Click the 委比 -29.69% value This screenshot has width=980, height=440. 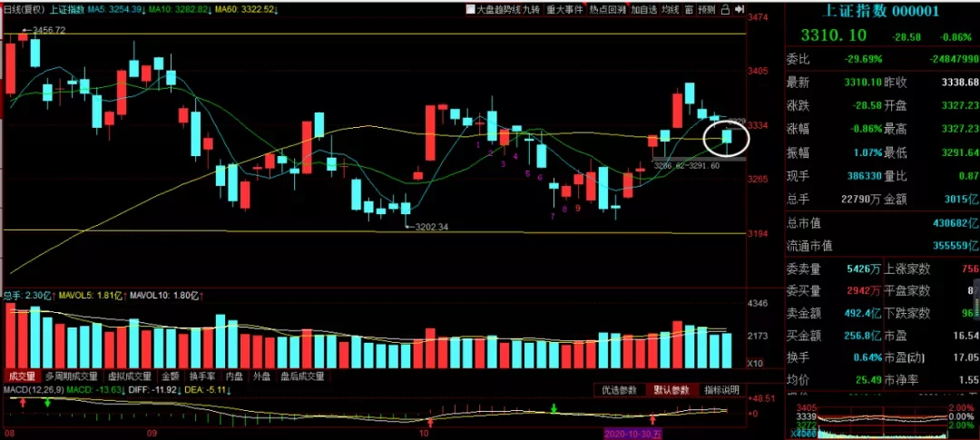click(x=863, y=59)
